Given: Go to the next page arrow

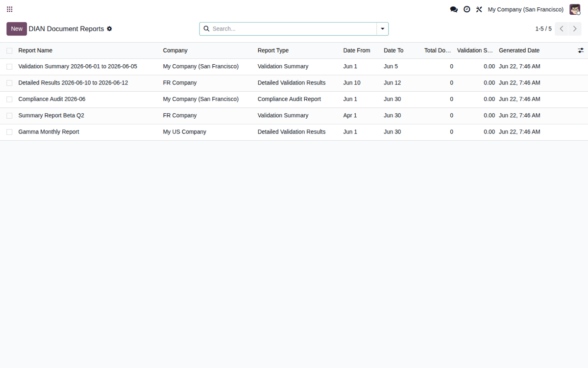Looking at the screenshot, I should pos(575,29).
